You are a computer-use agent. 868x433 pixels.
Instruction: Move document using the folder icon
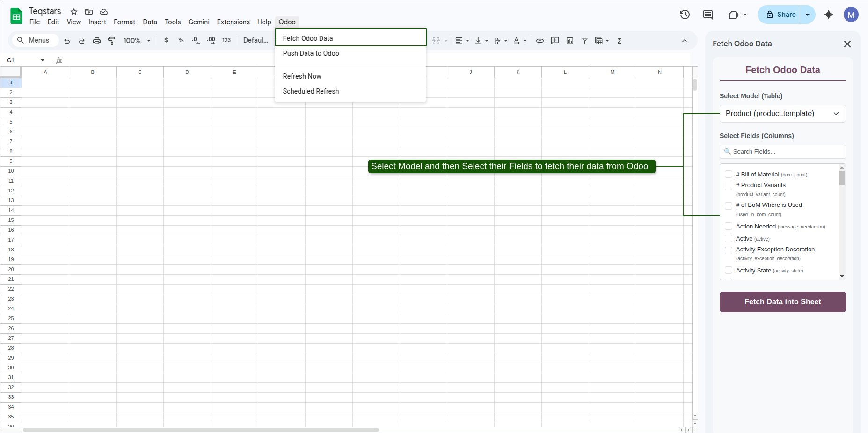(89, 12)
